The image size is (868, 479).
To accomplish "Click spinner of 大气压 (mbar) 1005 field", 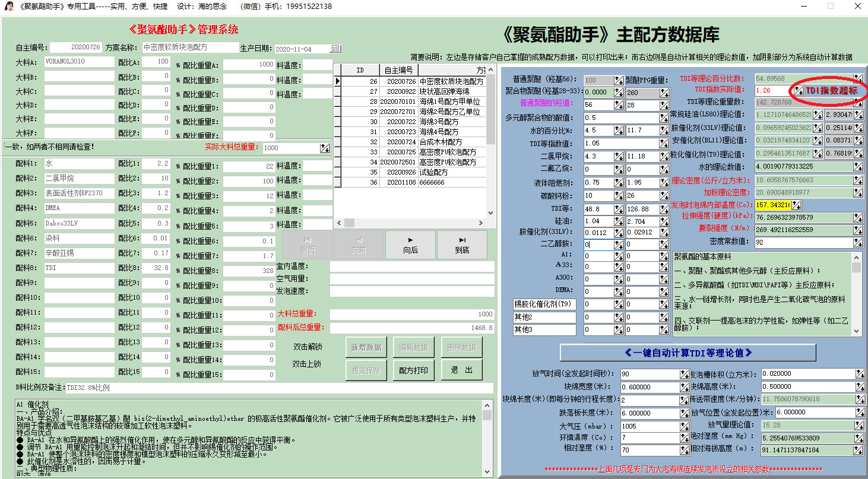I will coord(685,426).
